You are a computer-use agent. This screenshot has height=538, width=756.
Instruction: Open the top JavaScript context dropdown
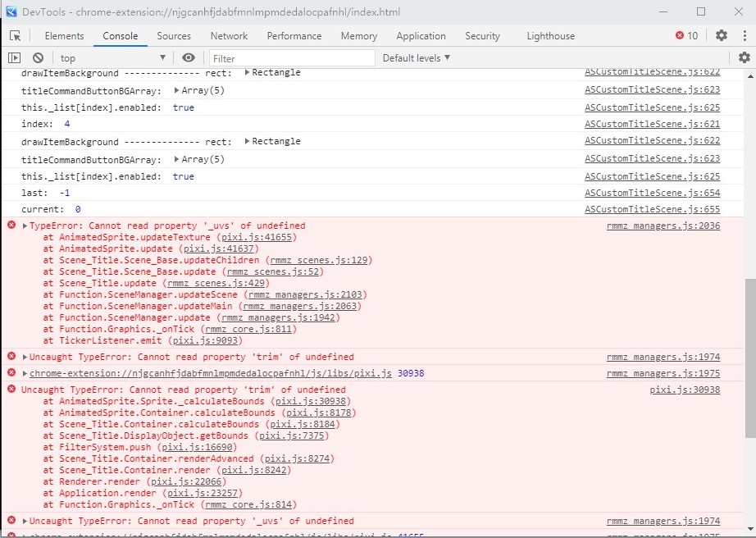(113, 58)
